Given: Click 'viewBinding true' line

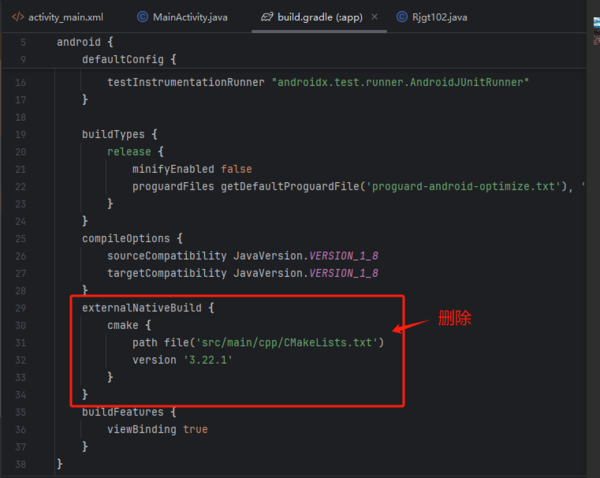Looking at the screenshot, I should [x=158, y=429].
